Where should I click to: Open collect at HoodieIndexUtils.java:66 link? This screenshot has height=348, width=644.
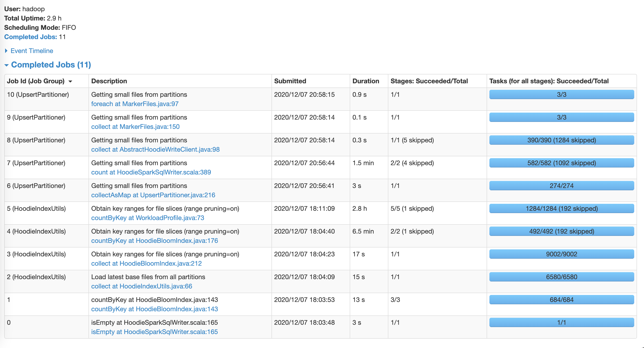click(142, 286)
